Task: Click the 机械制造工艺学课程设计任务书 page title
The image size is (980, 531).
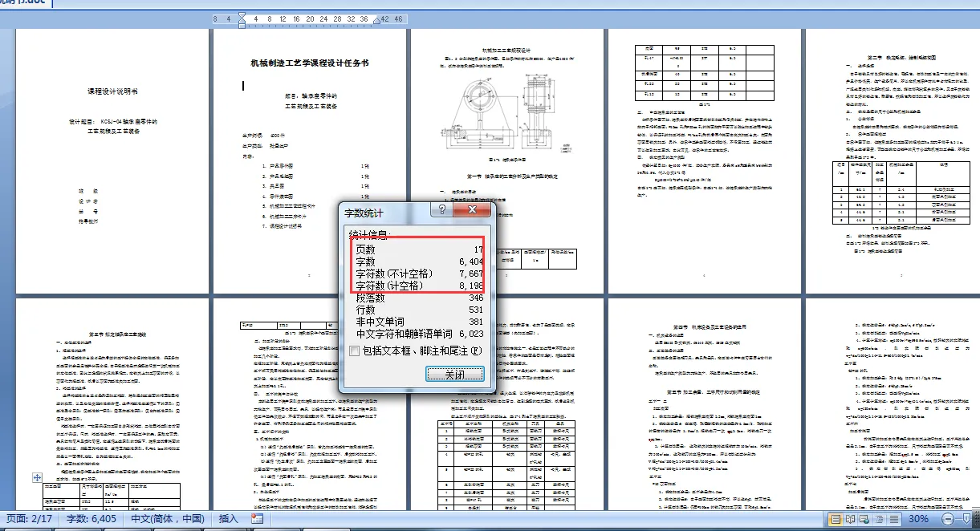Action: tap(309, 62)
